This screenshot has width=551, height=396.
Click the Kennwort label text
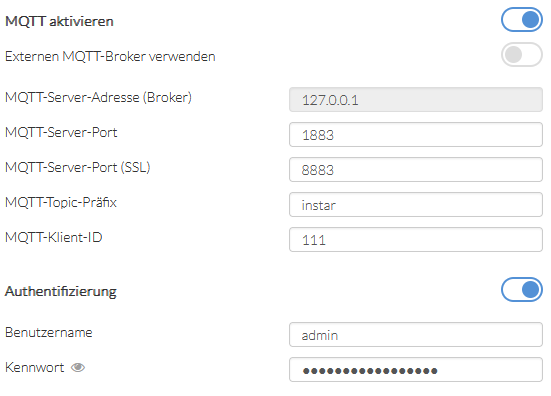tap(34, 368)
